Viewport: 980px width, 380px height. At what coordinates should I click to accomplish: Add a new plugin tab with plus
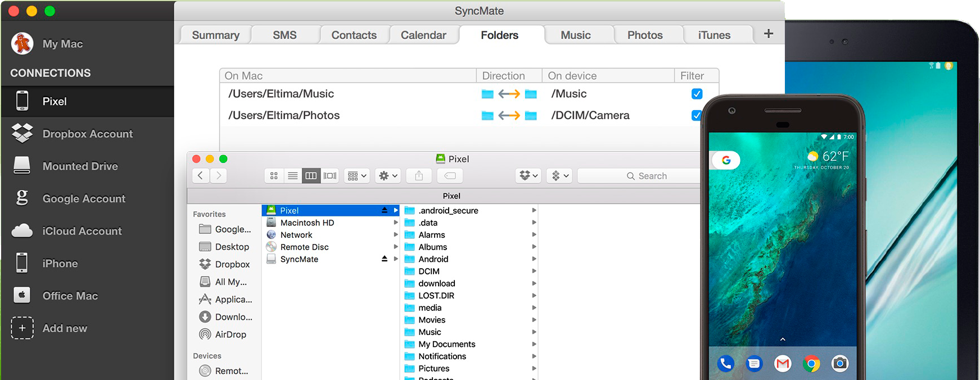(x=769, y=34)
